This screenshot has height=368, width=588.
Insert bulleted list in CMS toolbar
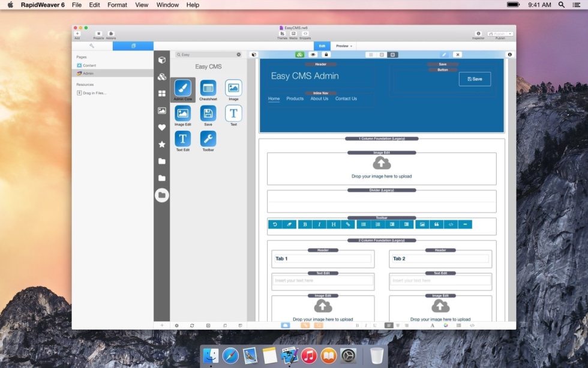tap(364, 225)
